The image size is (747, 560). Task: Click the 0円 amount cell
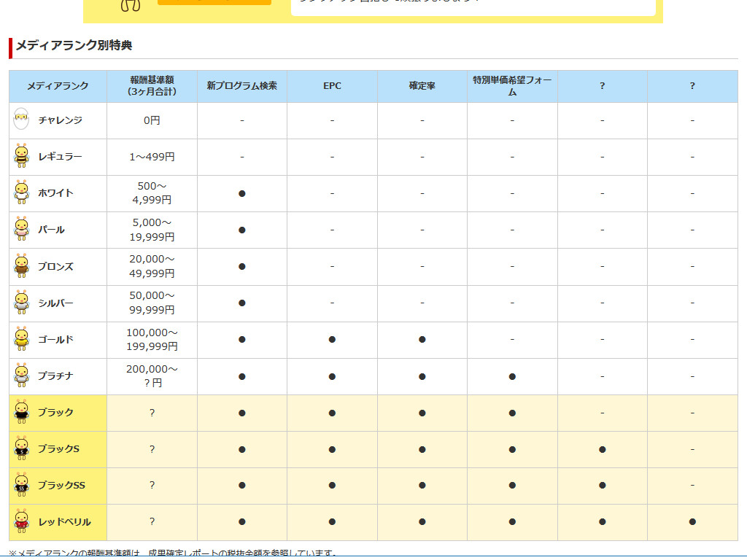coord(152,120)
